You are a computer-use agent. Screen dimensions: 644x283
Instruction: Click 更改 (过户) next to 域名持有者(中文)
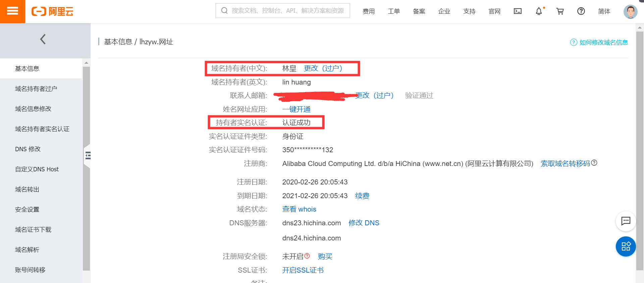[x=323, y=68]
